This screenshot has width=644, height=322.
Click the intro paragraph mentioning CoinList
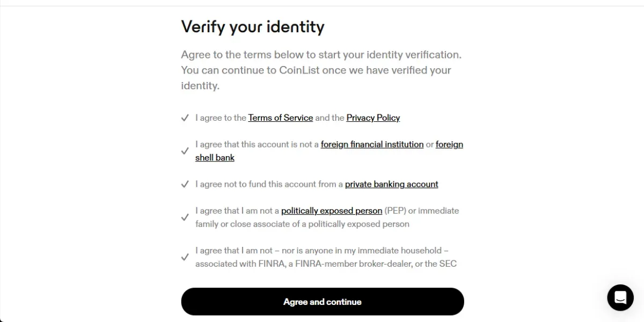pyautogui.click(x=321, y=70)
